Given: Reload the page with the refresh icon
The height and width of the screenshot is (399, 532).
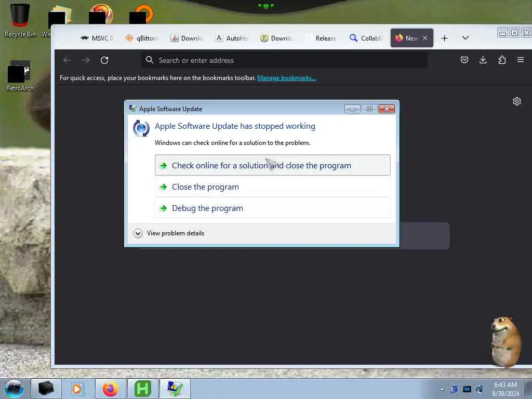Looking at the screenshot, I should pyautogui.click(x=104, y=60).
